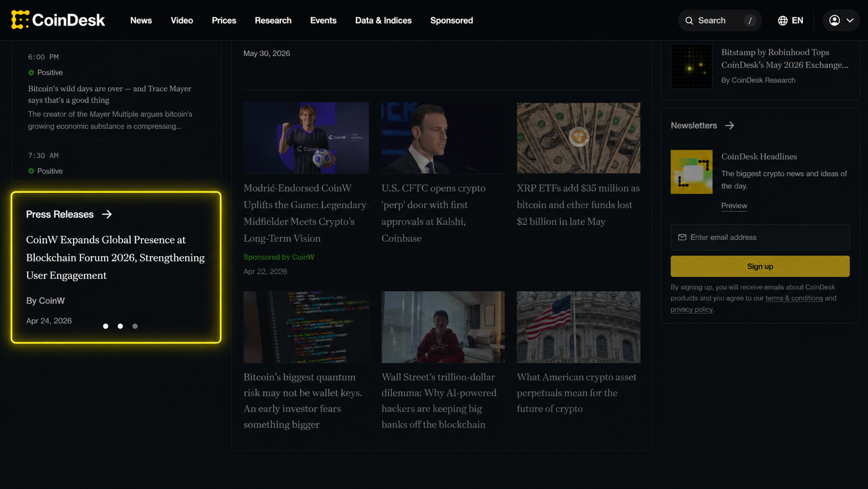Image resolution: width=868 pixels, height=489 pixels.
Task: Select the third press release carousel dot
Action: [135, 326]
